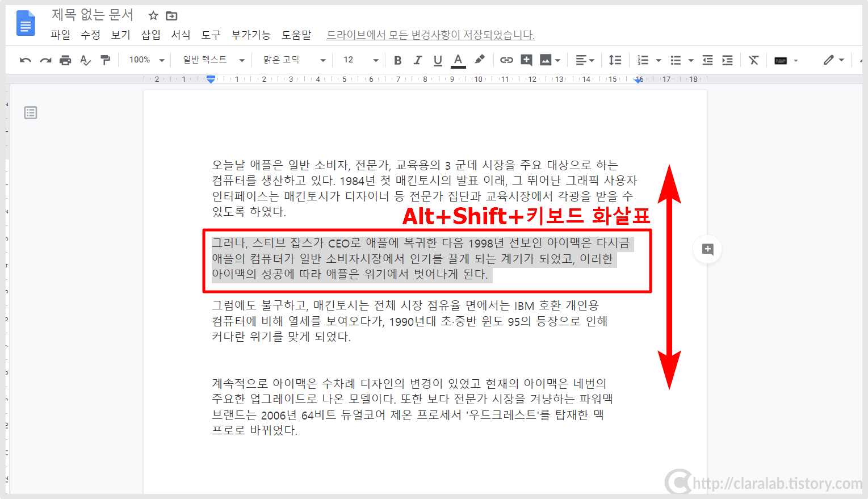Open the 100% zoom dropdown
This screenshot has width=868, height=499.
(146, 60)
